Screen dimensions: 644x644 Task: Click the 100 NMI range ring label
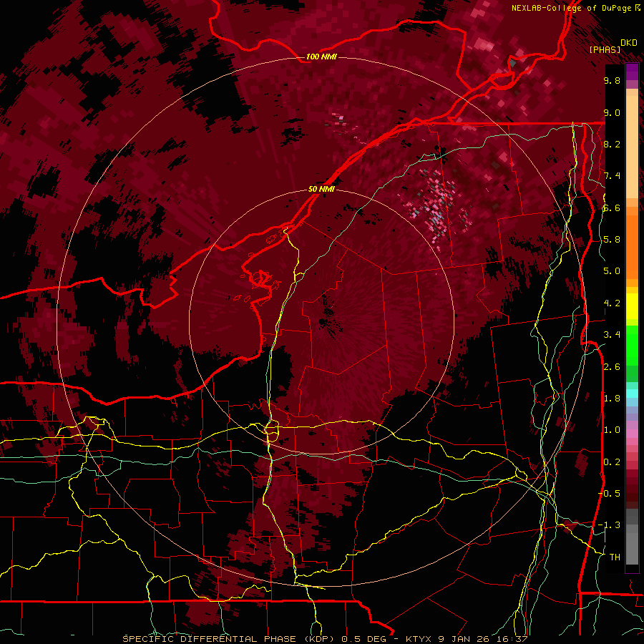[x=321, y=57]
